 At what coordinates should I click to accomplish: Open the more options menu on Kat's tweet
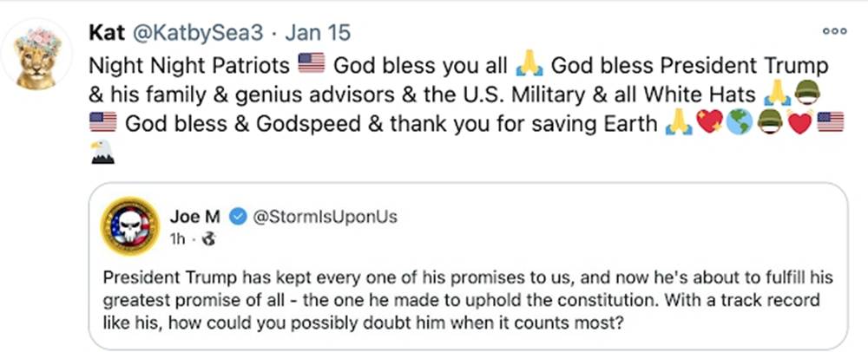833,32
